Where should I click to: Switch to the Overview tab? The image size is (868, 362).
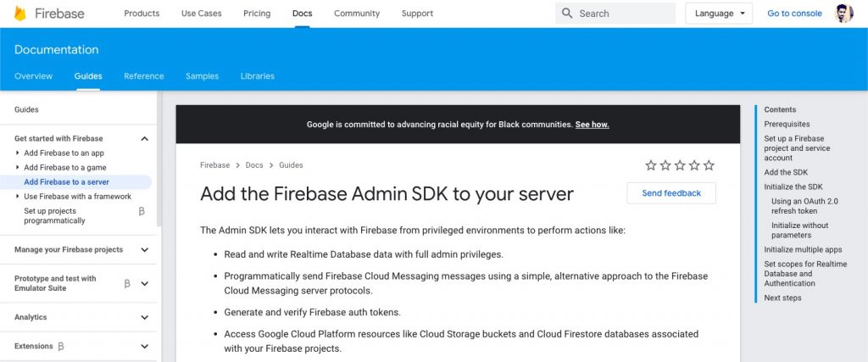(33, 75)
